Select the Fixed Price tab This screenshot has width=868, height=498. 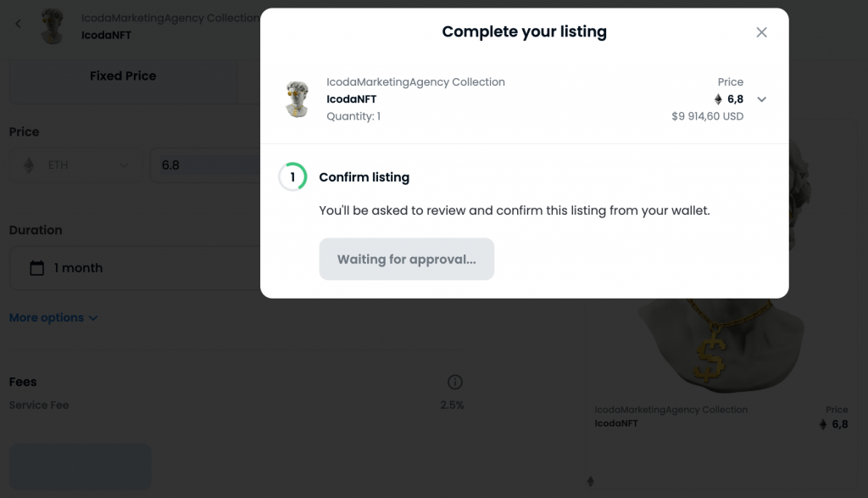[x=123, y=76]
